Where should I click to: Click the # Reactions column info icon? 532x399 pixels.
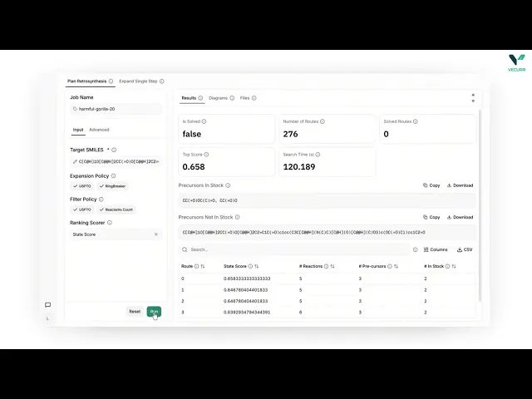tap(326, 266)
